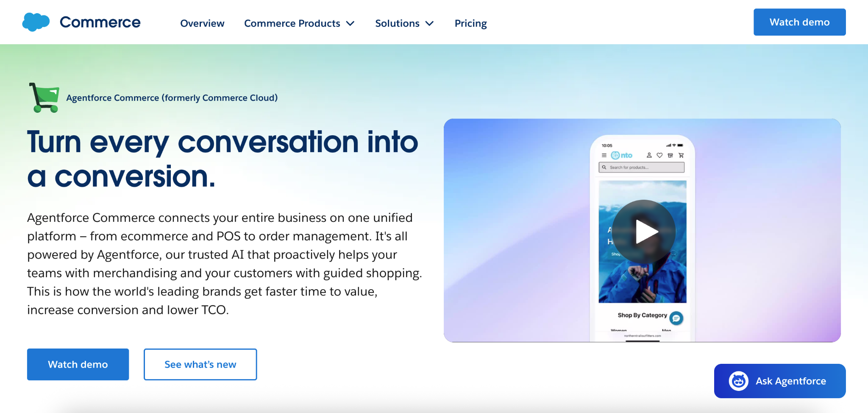Click the 'Turn every conversation into a conversion.' headline

[x=223, y=159]
